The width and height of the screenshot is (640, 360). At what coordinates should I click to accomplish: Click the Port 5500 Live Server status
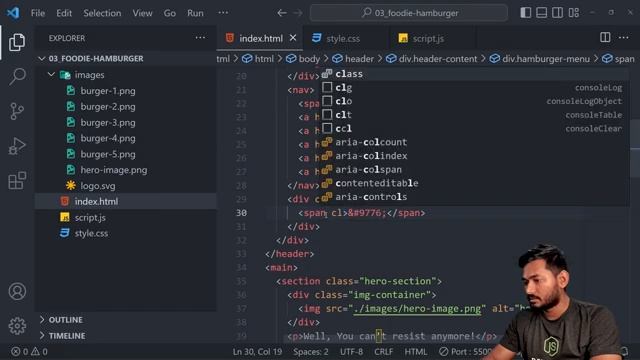(x=465, y=351)
